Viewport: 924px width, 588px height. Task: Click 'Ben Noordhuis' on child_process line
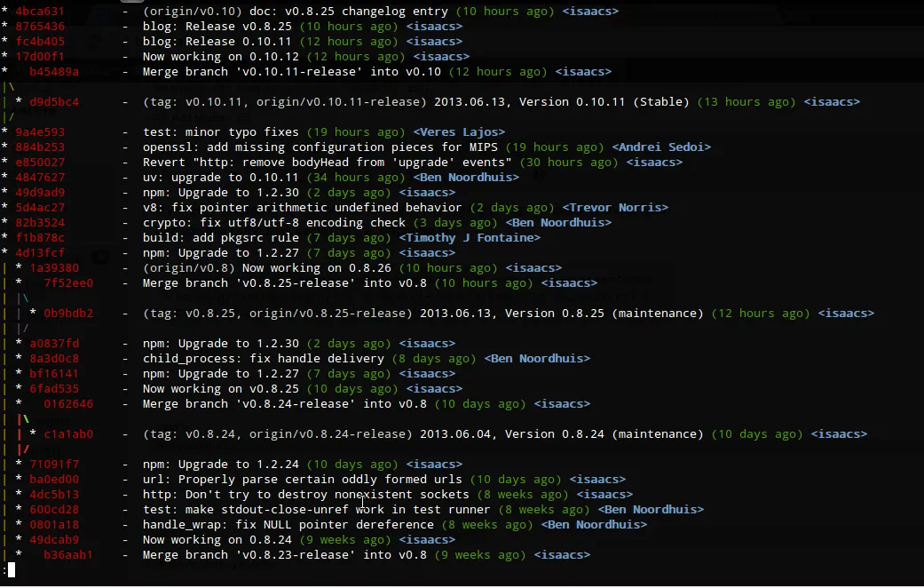coord(537,359)
